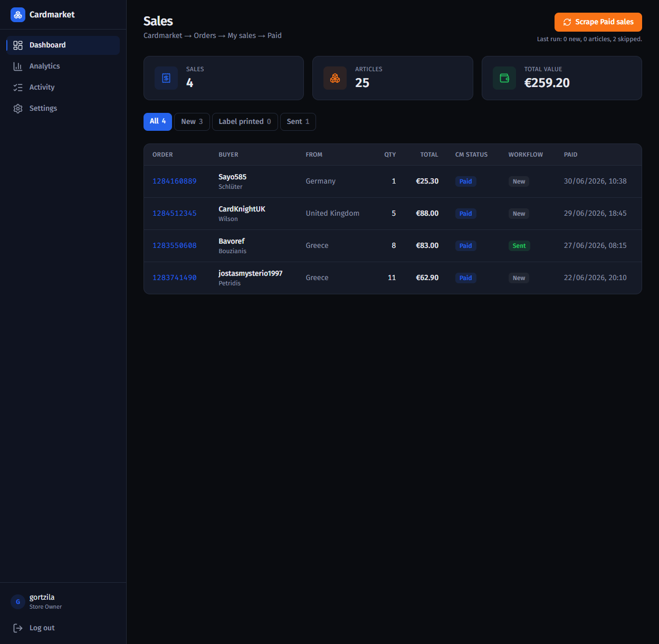Click paid date 29/06/2026, 18:45

click(595, 214)
